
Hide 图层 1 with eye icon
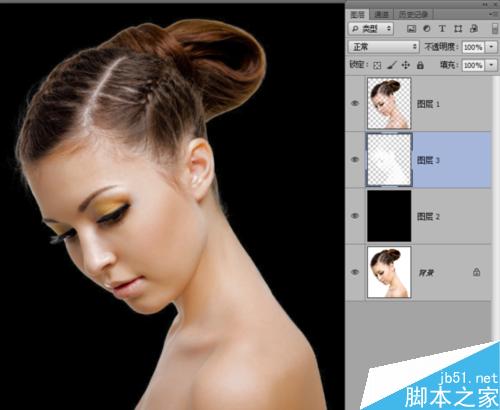pos(355,103)
